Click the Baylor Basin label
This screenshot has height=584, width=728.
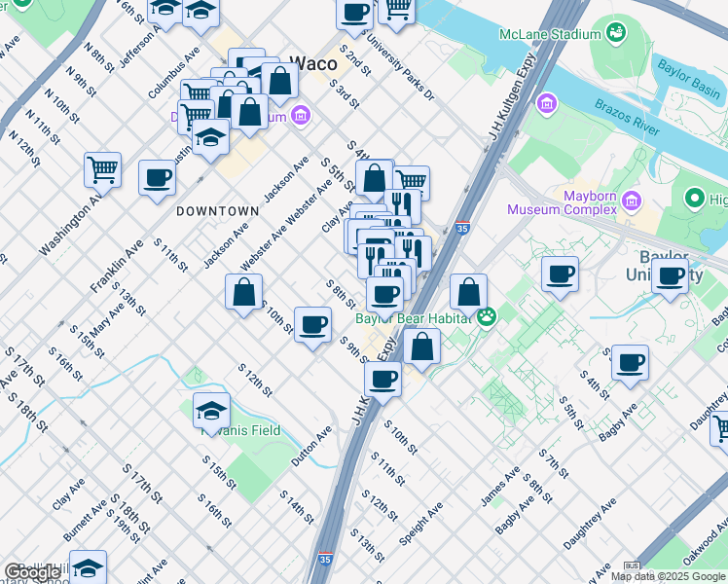tap(689, 79)
